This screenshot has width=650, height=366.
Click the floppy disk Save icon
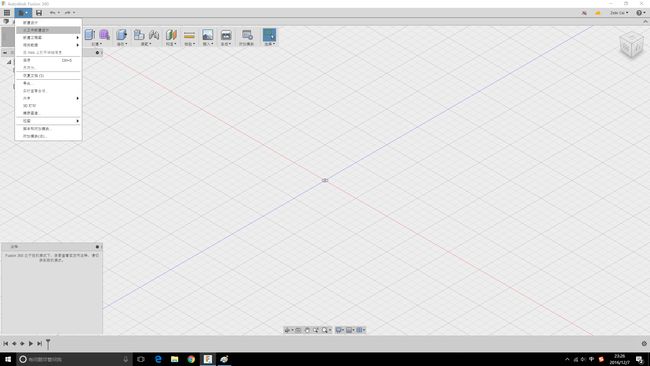tap(39, 13)
